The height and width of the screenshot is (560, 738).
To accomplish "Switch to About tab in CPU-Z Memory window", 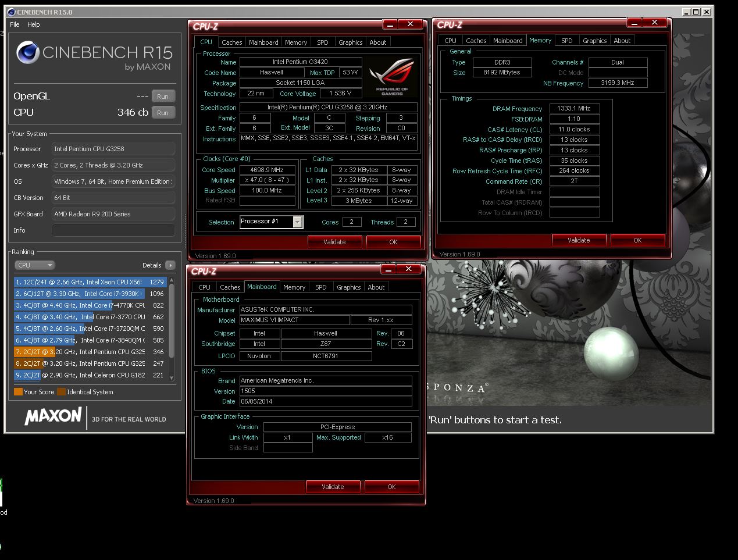I will tap(622, 41).
